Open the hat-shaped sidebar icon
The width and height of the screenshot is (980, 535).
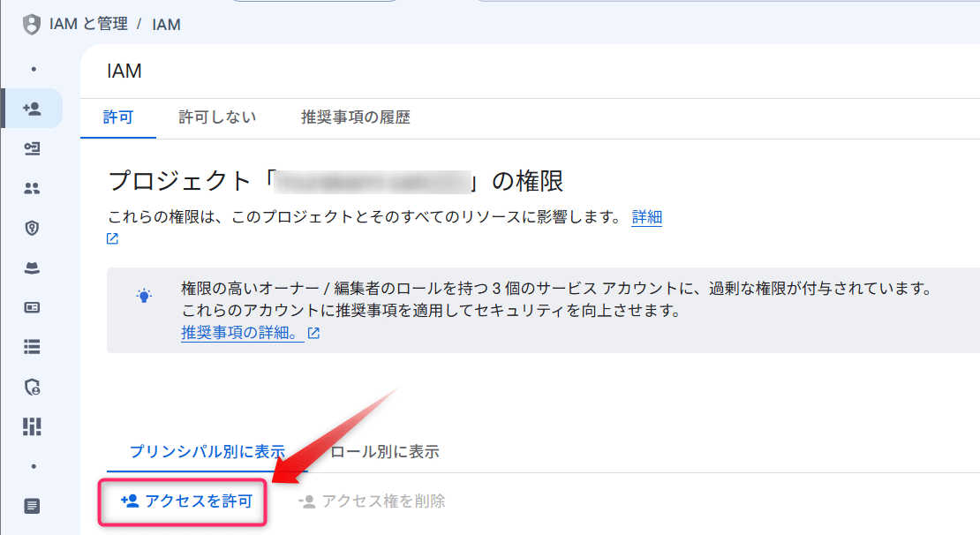pyautogui.click(x=32, y=268)
